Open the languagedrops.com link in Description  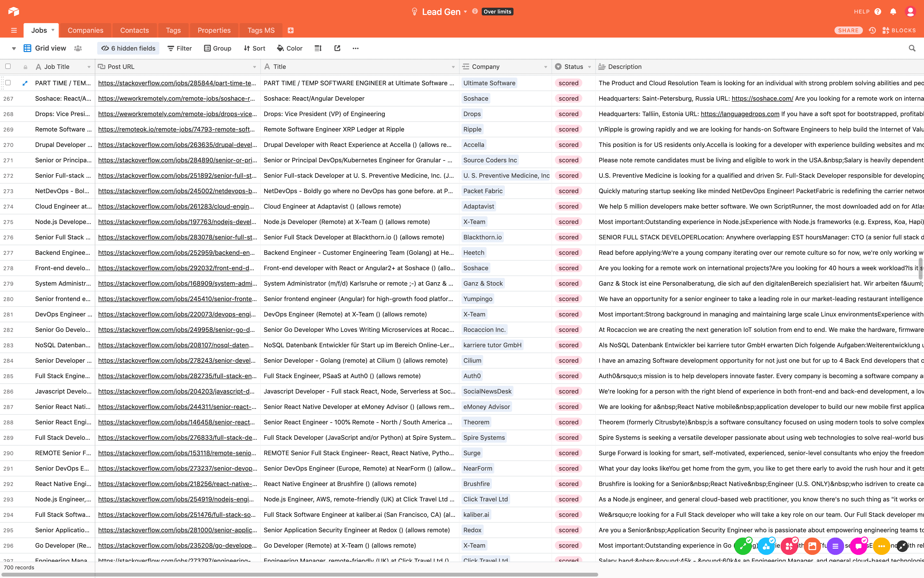tap(740, 113)
